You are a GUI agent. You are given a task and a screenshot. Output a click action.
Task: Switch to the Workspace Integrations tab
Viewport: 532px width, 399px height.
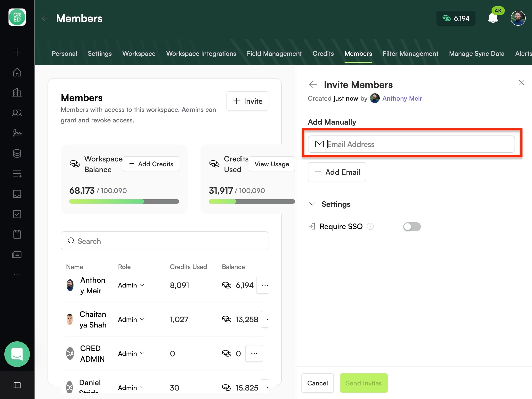coord(201,54)
